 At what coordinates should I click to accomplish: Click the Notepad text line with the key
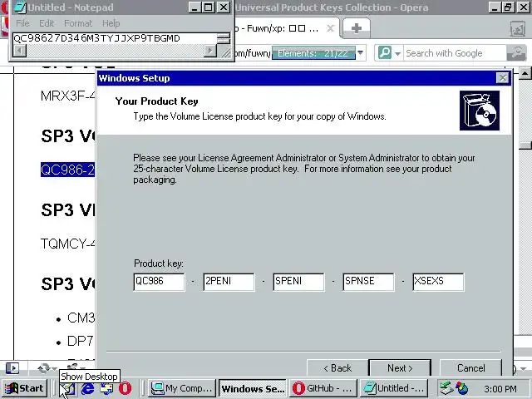tap(96, 38)
